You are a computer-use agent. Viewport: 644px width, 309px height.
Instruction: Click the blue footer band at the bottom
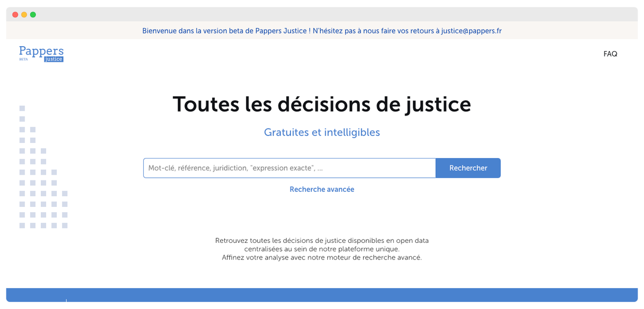point(322,295)
